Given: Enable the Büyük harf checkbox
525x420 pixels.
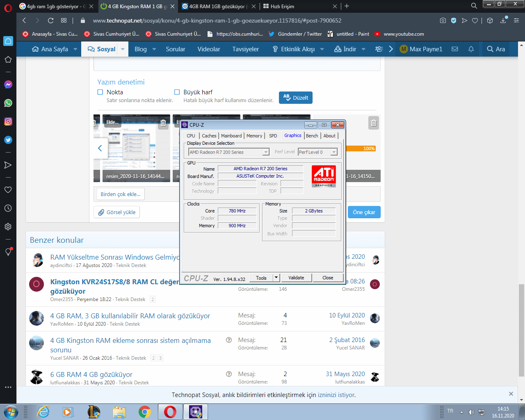Looking at the screenshot, I should 177,92.
